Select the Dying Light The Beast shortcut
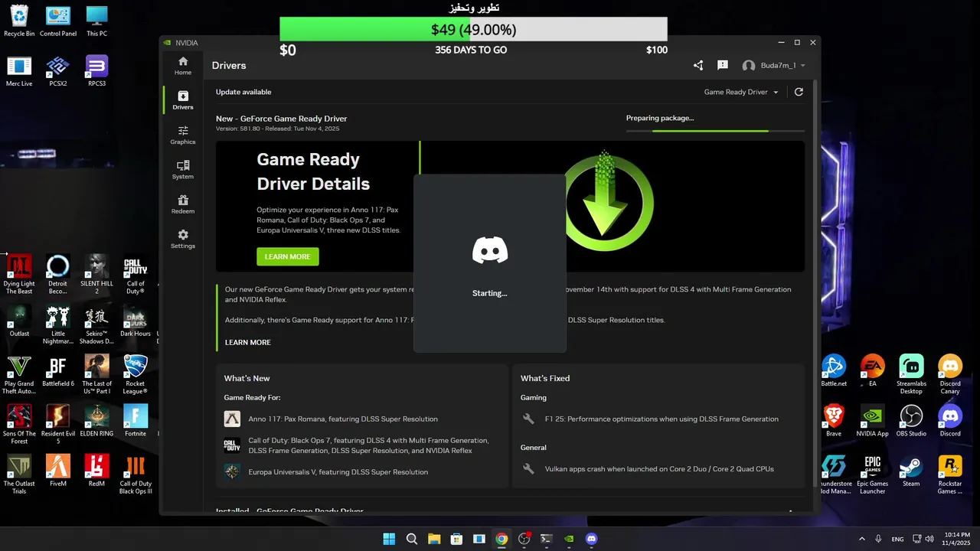 pyautogui.click(x=19, y=275)
